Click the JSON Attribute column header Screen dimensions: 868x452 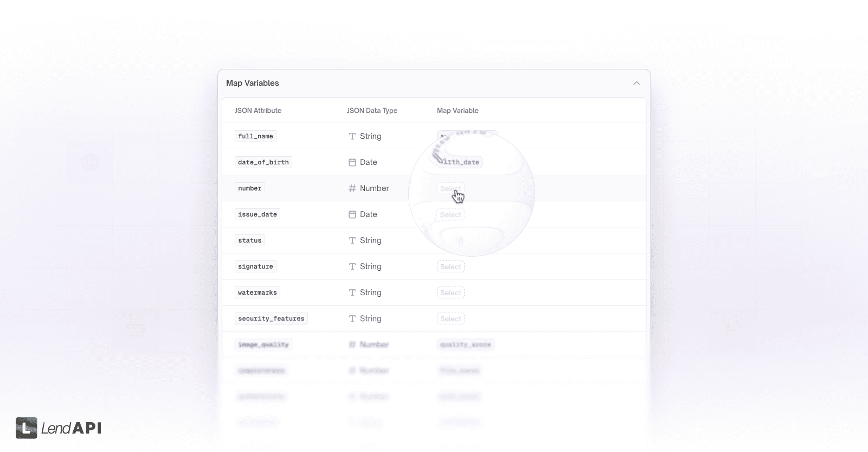pyautogui.click(x=258, y=110)
